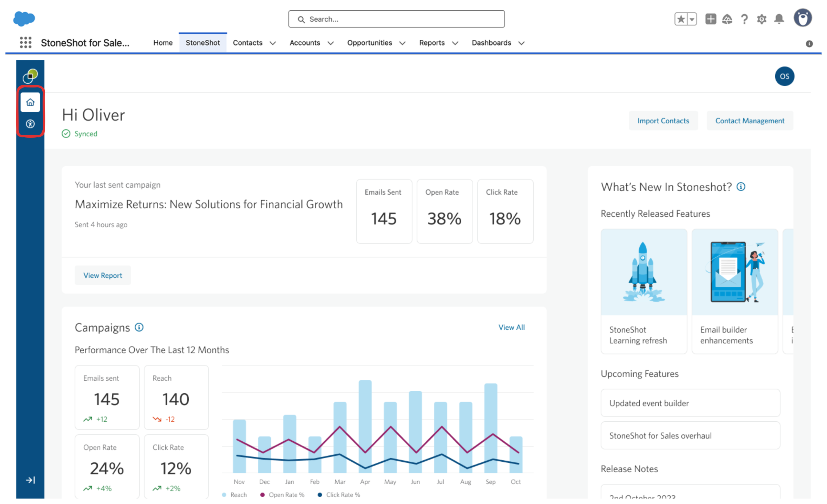Open the View All campaigns link
The height and width of the screenshot is (504, 827).
coord(511,327)
